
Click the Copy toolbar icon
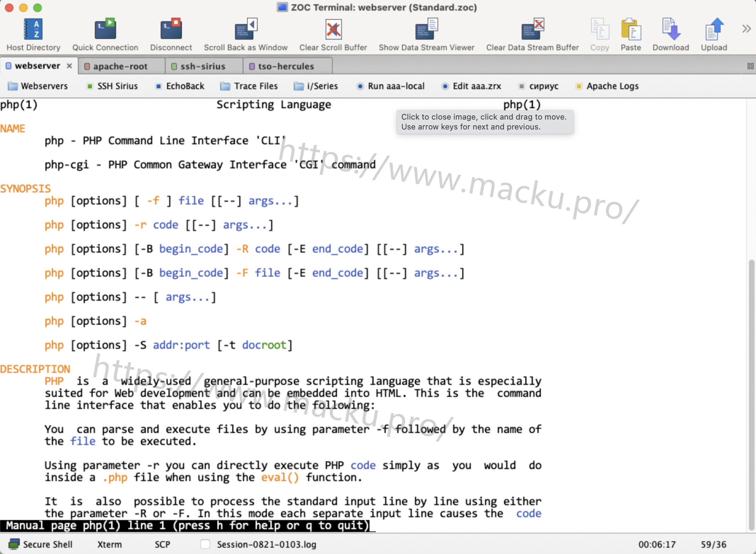pyautogui.click(x=600, y=34)
